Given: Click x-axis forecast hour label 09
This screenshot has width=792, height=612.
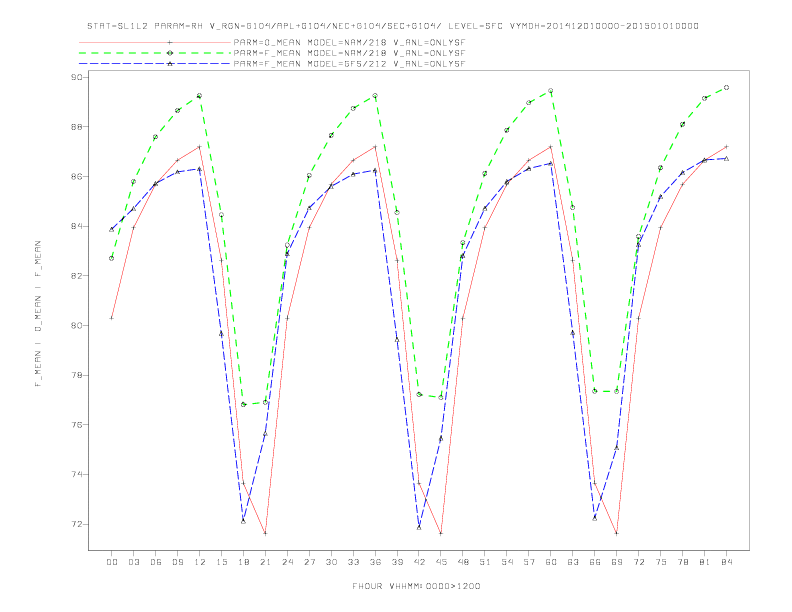Looking at the screenshot, I should click(x=177, y=562).
